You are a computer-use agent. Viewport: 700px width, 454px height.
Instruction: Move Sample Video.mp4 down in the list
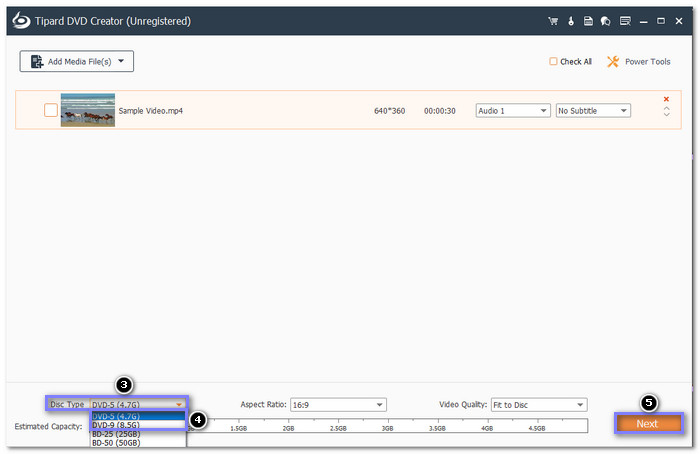[x=667, y=114]
